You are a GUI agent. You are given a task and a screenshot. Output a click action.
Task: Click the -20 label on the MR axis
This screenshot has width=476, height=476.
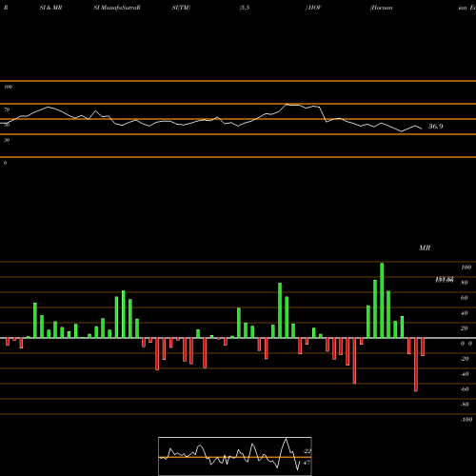(x=465, y=359)
